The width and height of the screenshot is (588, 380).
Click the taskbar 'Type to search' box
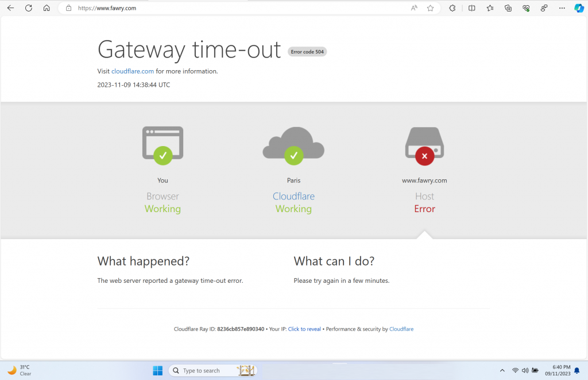[x=207, y=370]
